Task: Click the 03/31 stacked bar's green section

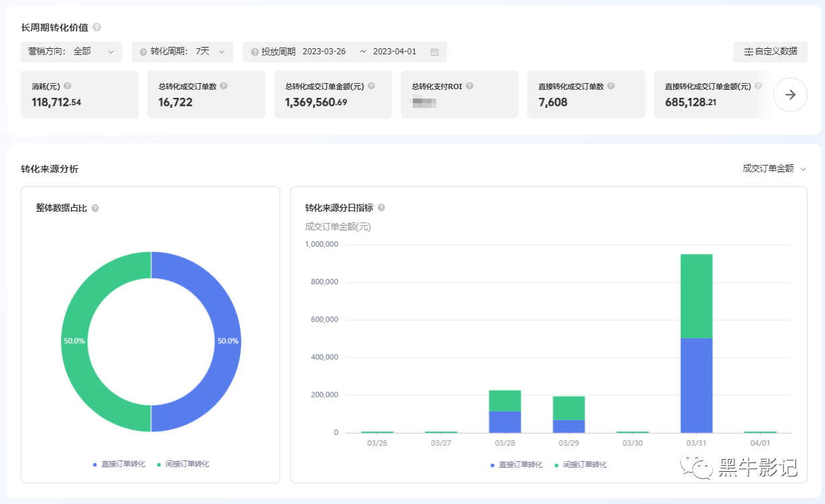Action: [x=696, y=295]
